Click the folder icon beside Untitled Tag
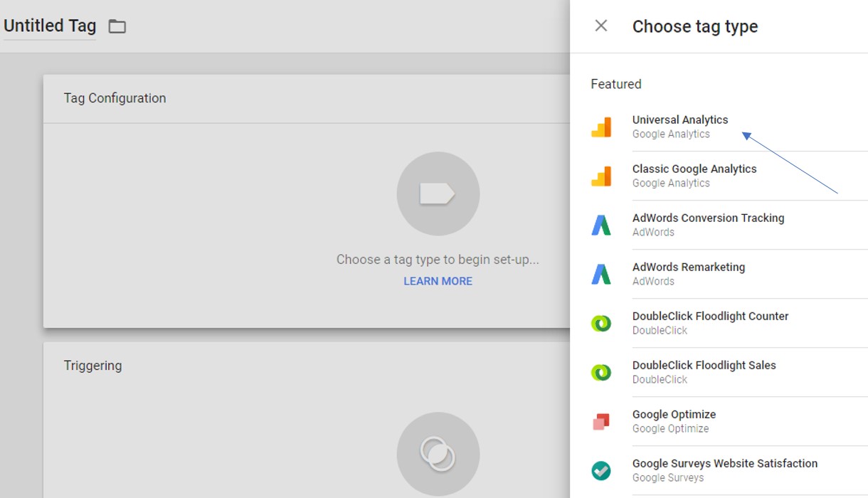The width and height of the screenshot is (868, 498). tap(117, 26)
